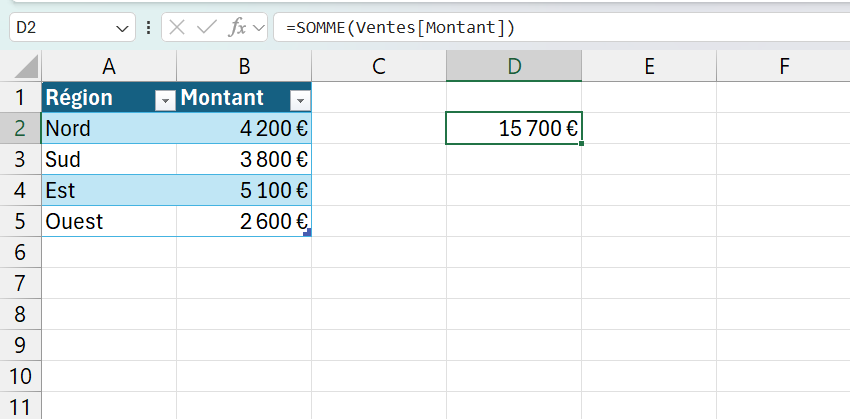This screenshot has width=850, height=419.
Task: Select column A header
Action: pyautogui.click(x=109, y=66)
